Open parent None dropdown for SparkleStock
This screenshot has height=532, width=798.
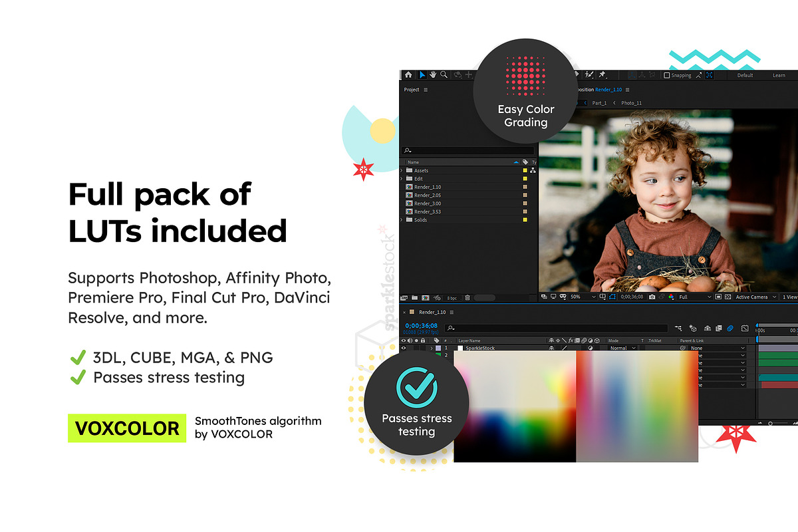click(x=718, y=348)
